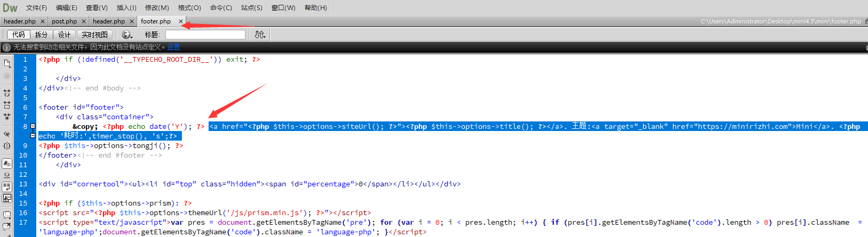Click the collapse marker beside the echo line

(x=33, y=136)
